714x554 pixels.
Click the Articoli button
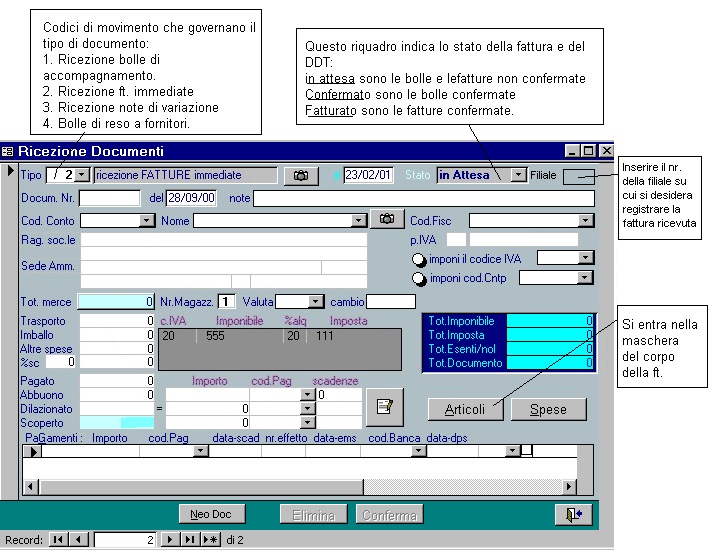tap(465, 408)
